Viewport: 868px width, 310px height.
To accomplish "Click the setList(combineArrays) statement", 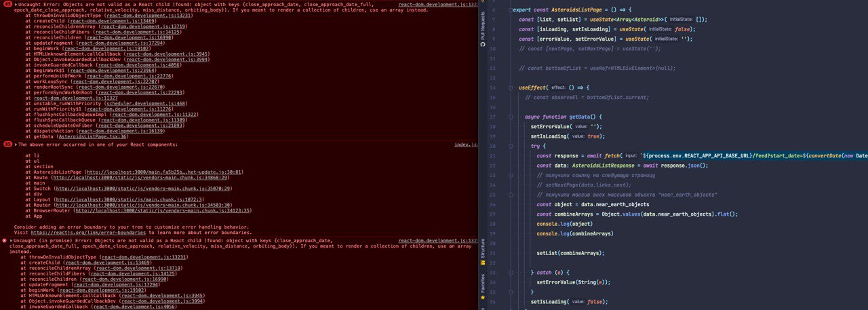I will (x=570, y=252).
